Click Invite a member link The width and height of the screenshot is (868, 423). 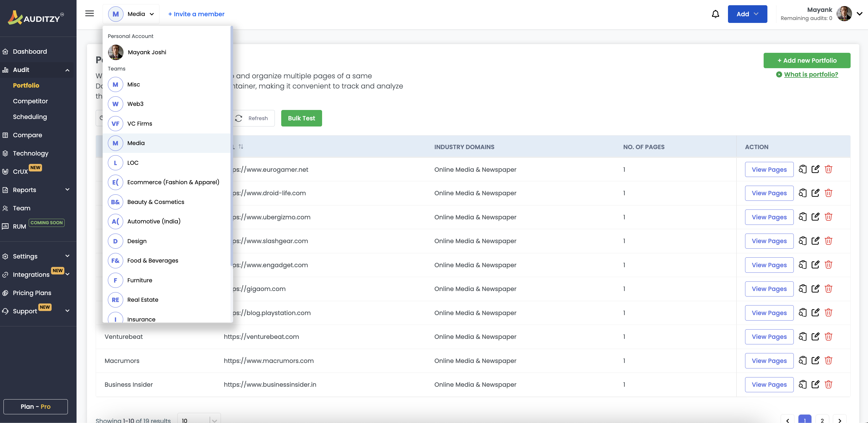coord(196,14)
